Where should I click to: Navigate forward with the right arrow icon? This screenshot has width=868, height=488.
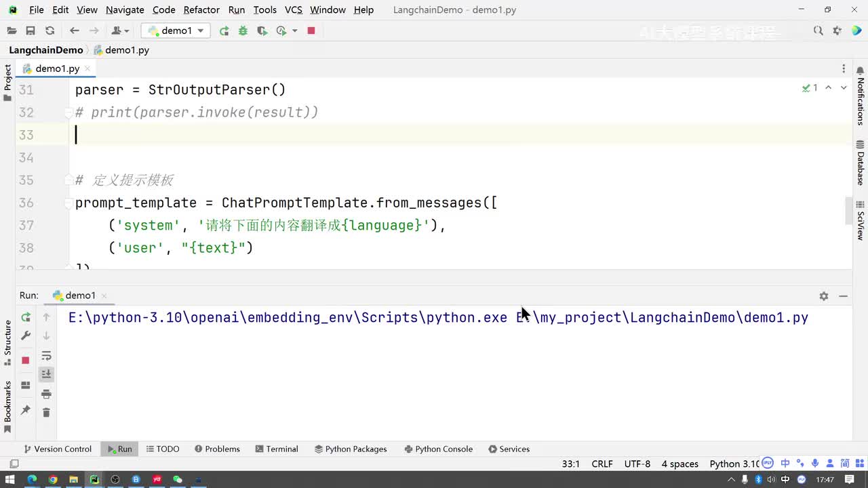pos(94,30)
